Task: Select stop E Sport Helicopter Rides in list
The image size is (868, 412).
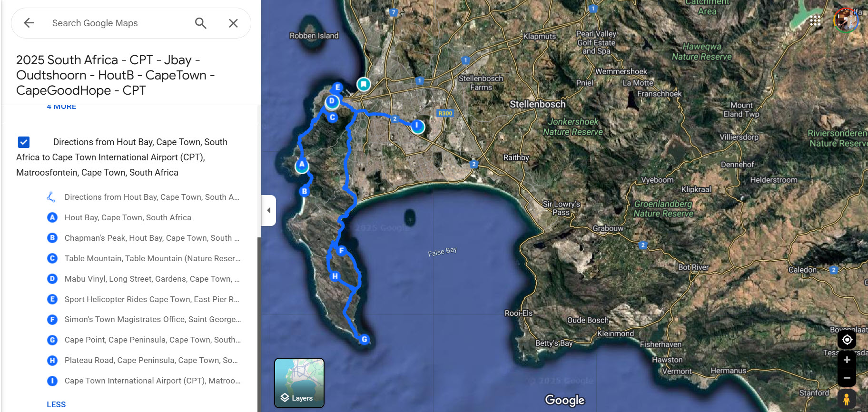Action: (143, 299)
